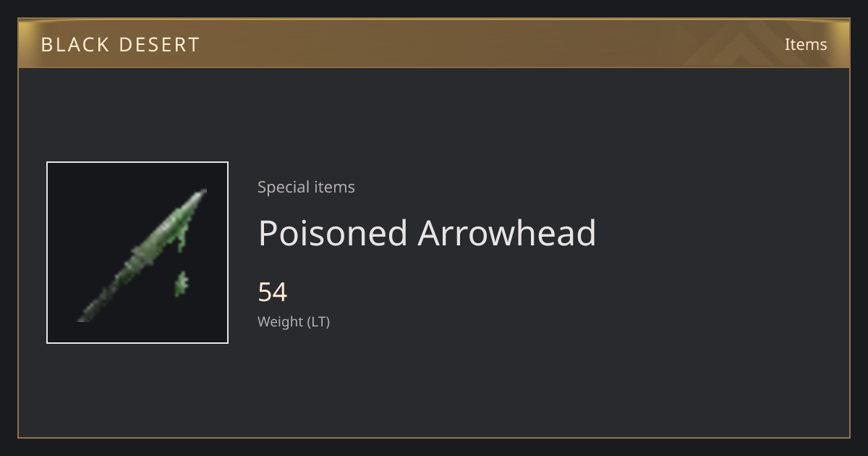The width and height of the screenshot is (868, 456).
Task: Click the weight value 54
Action: pos(273,292)
